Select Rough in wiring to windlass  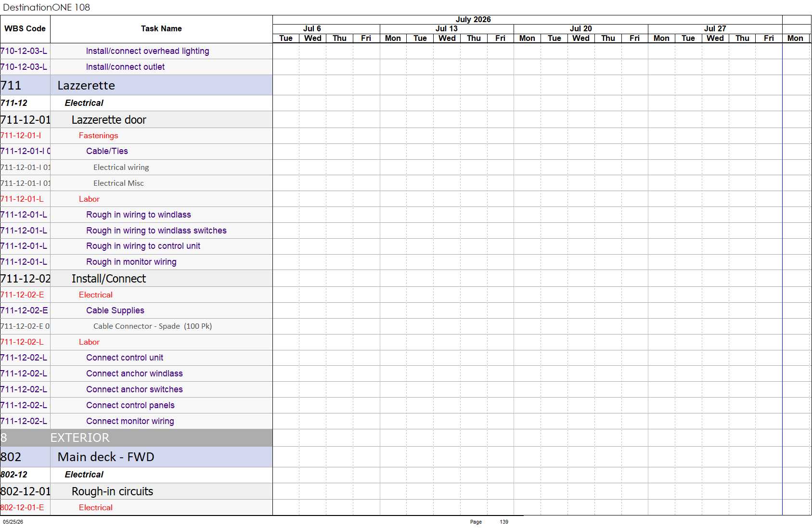tap(139, 215)
